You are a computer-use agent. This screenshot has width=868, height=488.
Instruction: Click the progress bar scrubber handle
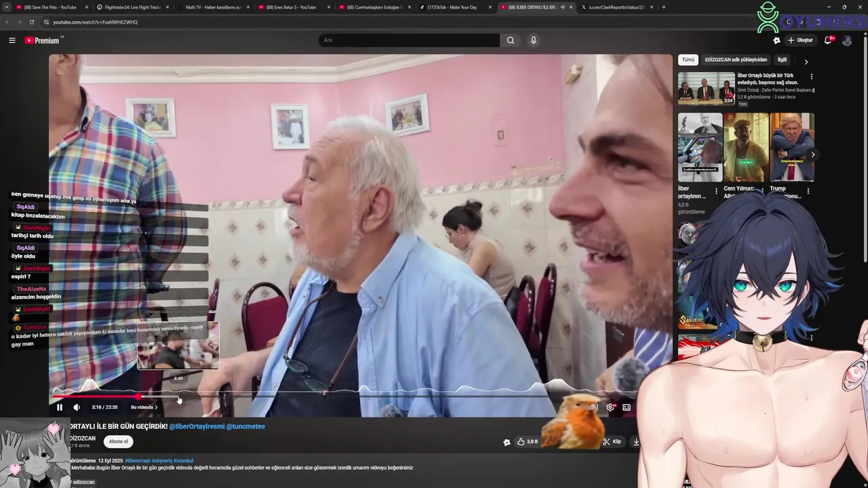click(x=138, y=396)
